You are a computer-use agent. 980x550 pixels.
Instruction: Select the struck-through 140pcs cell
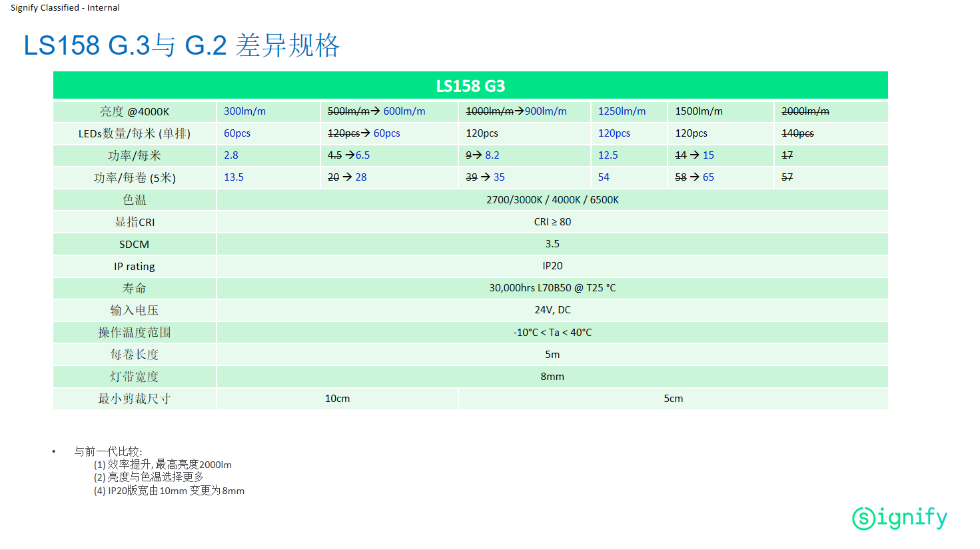(797, 133)
